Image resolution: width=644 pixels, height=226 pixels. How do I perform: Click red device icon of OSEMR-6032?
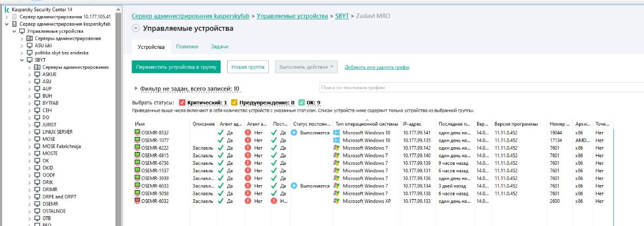click(137, 201)
